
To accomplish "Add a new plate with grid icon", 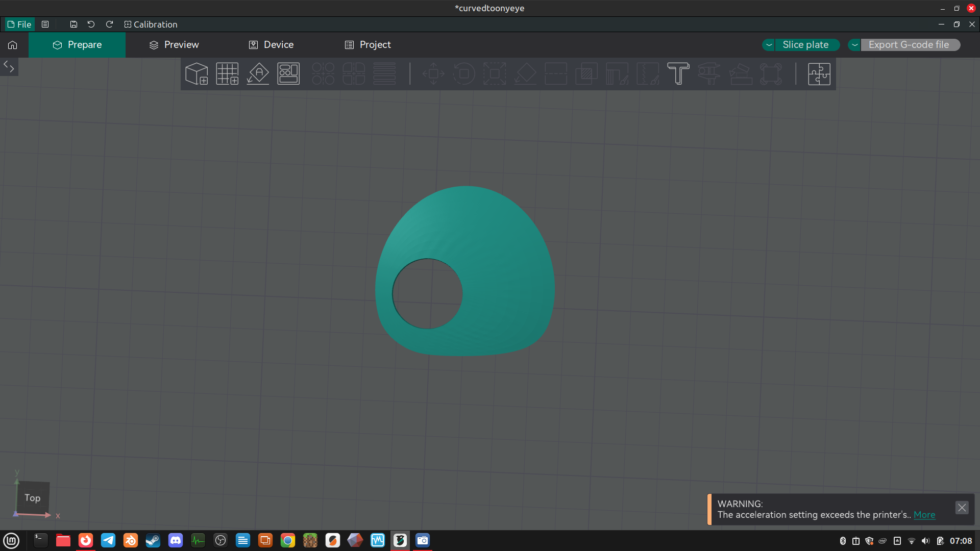I will pyautogui.click(x=227, y=74).
